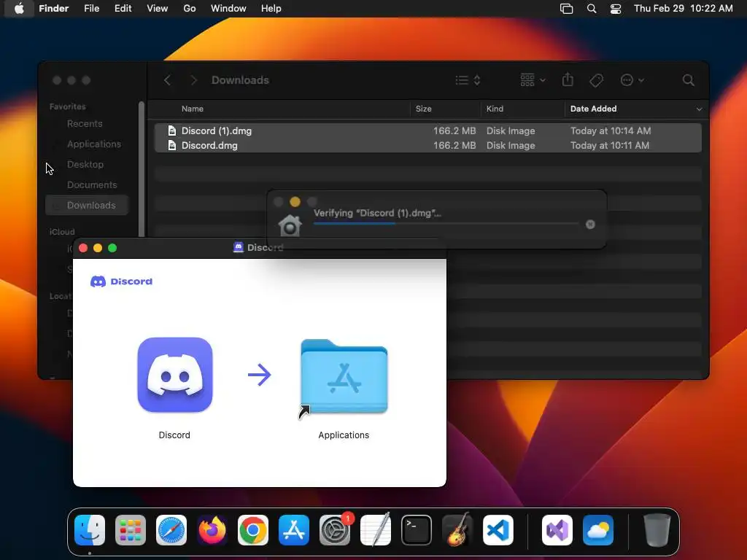747x560 pixels.
Task: Open the Go menu
Action: coord(190,9)
